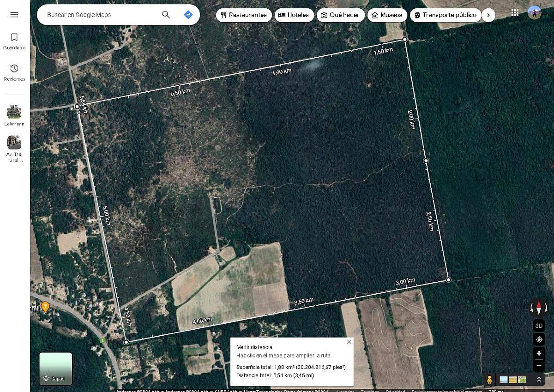Close the Medir distancia dialog
Viewport: 554px width, 392px height.
pos(349,341)
